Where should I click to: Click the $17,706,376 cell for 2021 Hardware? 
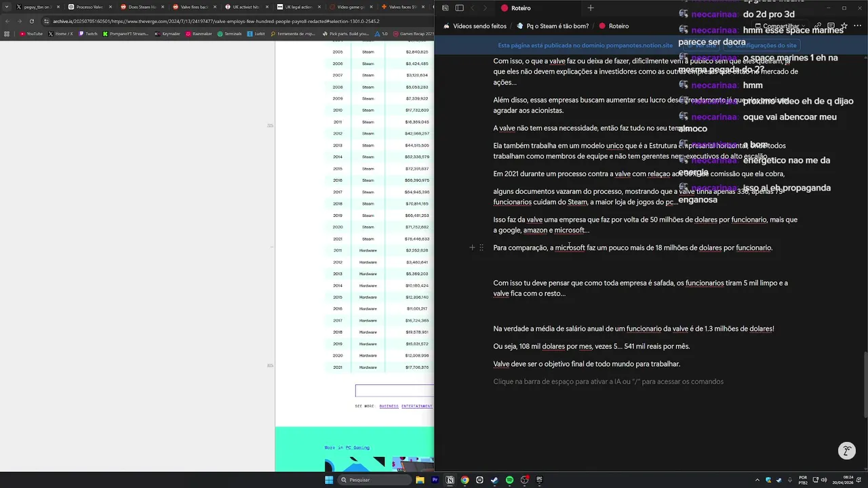tap(417, 367)
